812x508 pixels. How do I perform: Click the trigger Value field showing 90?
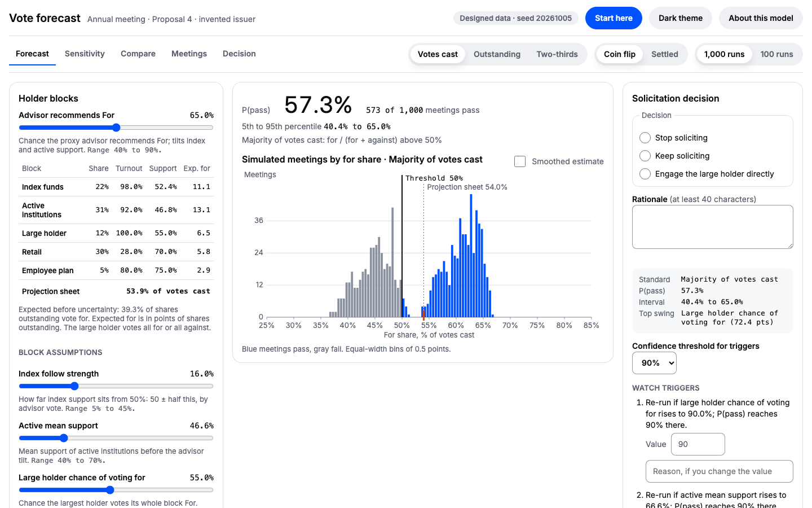pyautogui.click(x=698, y=444)
